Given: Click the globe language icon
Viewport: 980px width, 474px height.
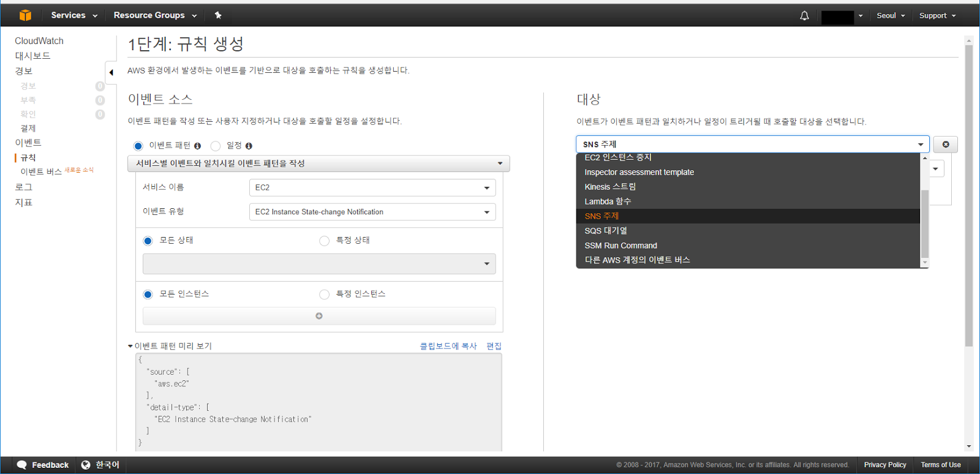Looking at the screenshot, I should pos(86,465).
